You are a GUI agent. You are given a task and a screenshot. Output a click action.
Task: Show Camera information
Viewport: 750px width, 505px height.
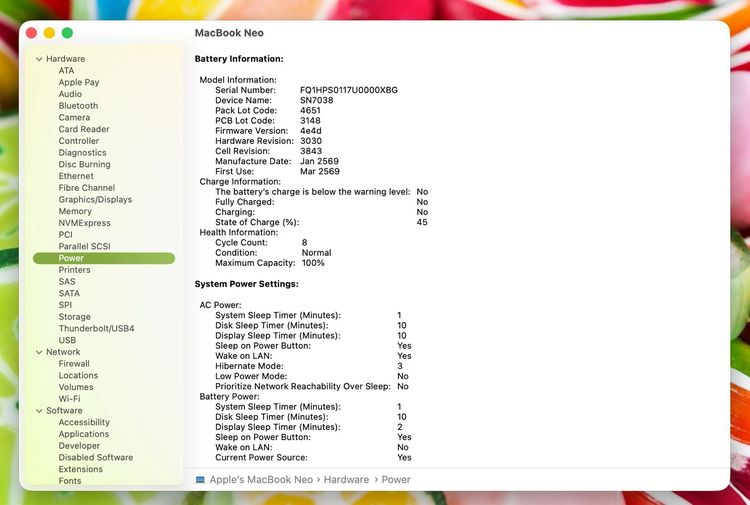tap(74, 117)
